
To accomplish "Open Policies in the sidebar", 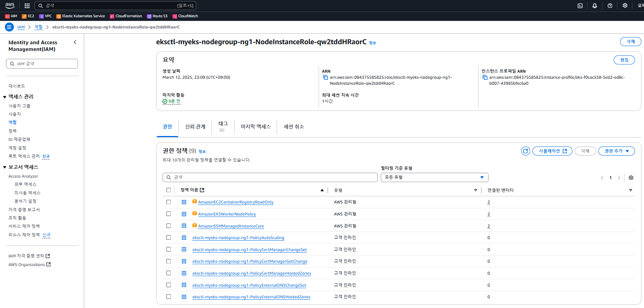I will [x=13, y=131].
